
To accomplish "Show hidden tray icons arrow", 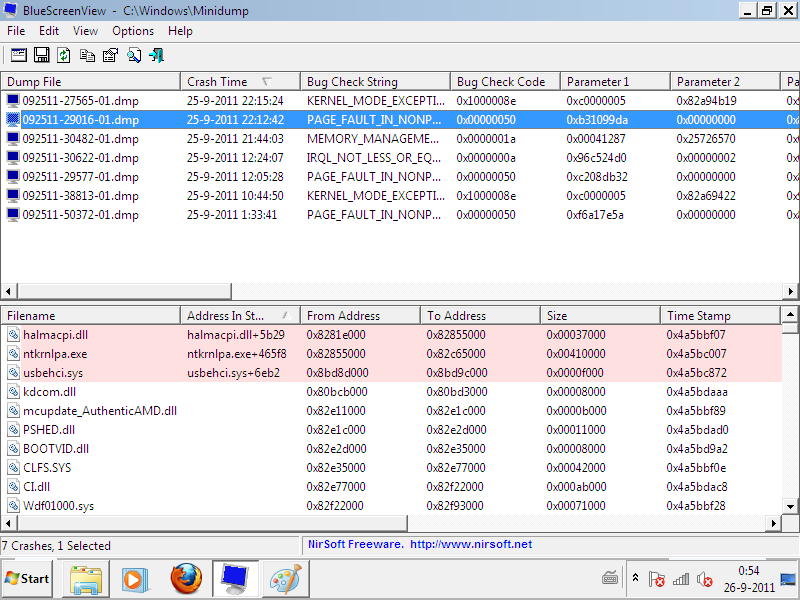I will [x=635, y=578].
